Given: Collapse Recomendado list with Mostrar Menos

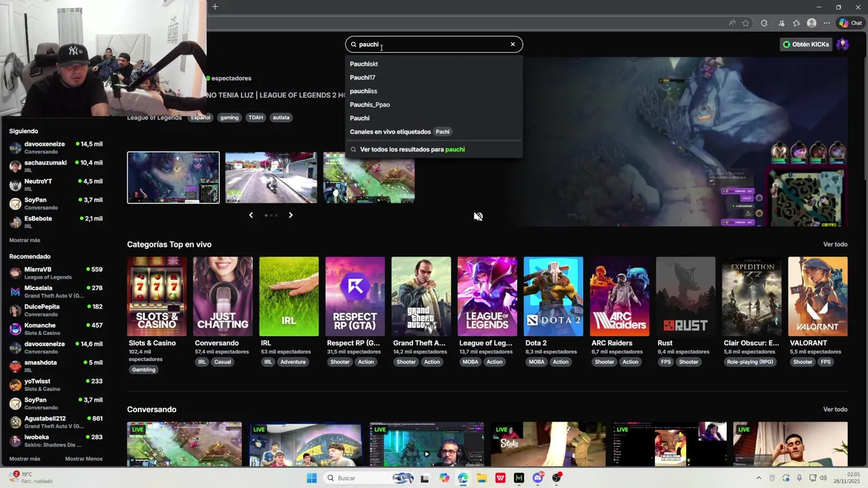Looking at the screenshot, I should coord(83,459).
